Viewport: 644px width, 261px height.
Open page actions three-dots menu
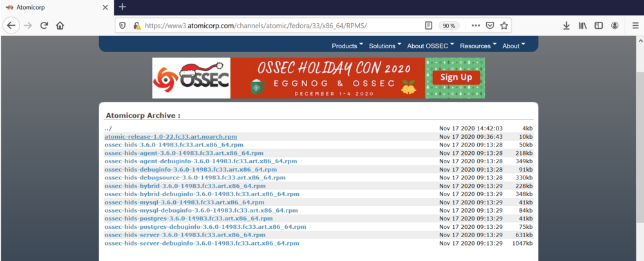tap(476, 26)
